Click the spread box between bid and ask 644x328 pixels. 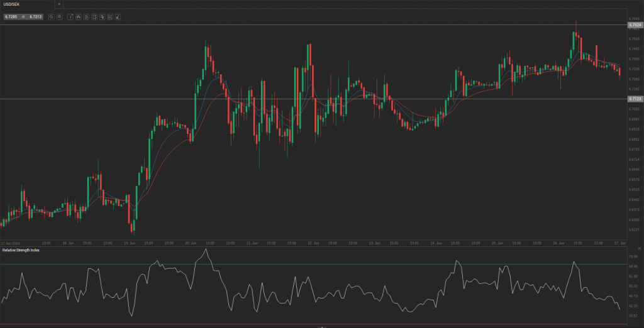click(x=23, y=17)
